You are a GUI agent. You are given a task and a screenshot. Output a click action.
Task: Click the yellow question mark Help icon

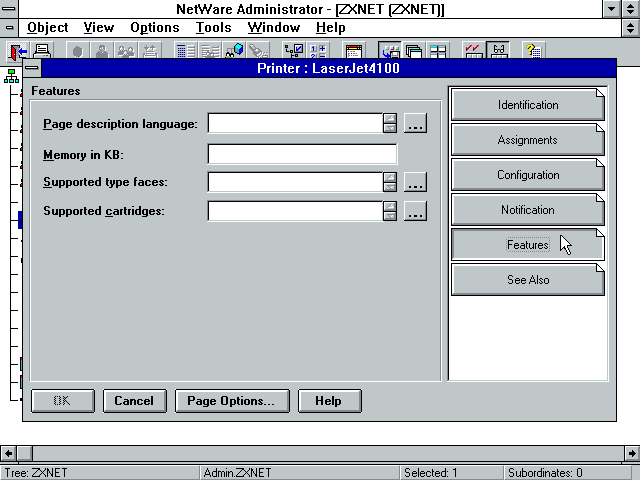(x=533, y=51)
